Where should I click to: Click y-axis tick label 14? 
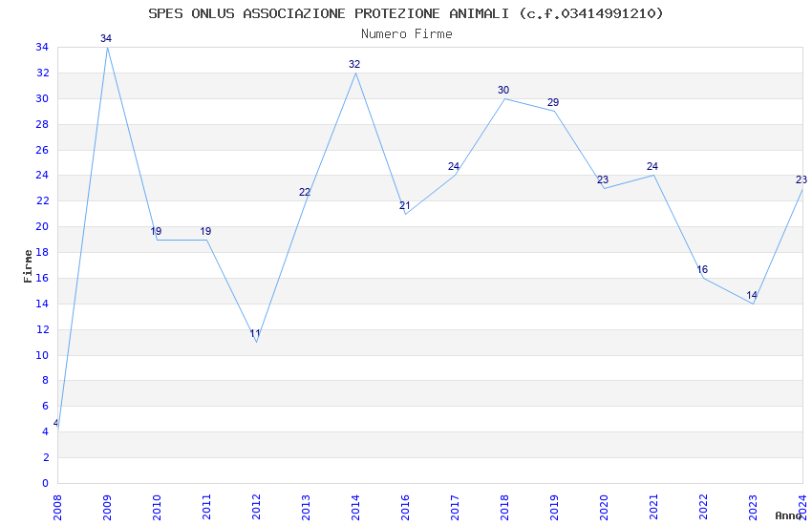pyautogui.click(x=42, y=304)
